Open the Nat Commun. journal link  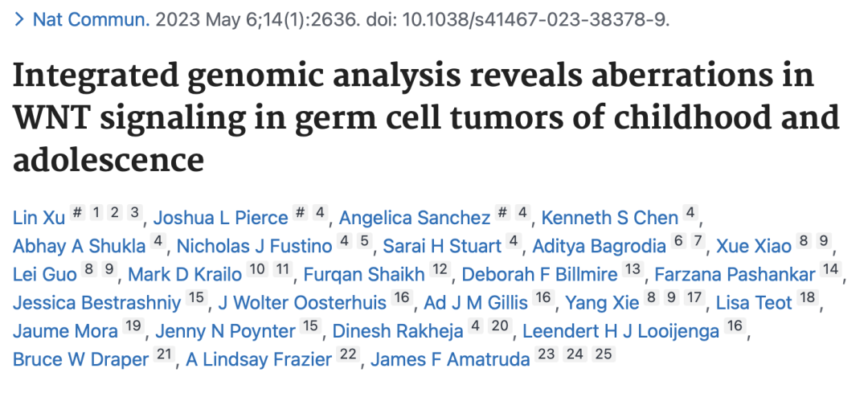(92, 20)
